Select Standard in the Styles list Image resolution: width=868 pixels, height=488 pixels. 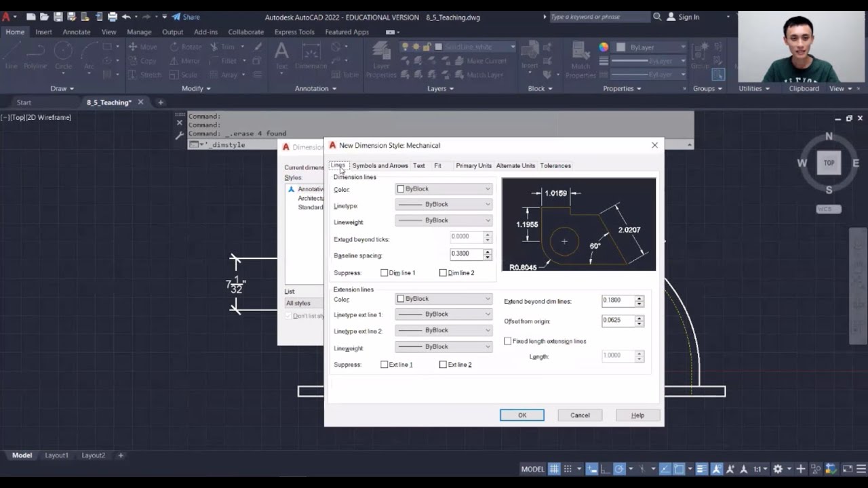click(311, 207)
